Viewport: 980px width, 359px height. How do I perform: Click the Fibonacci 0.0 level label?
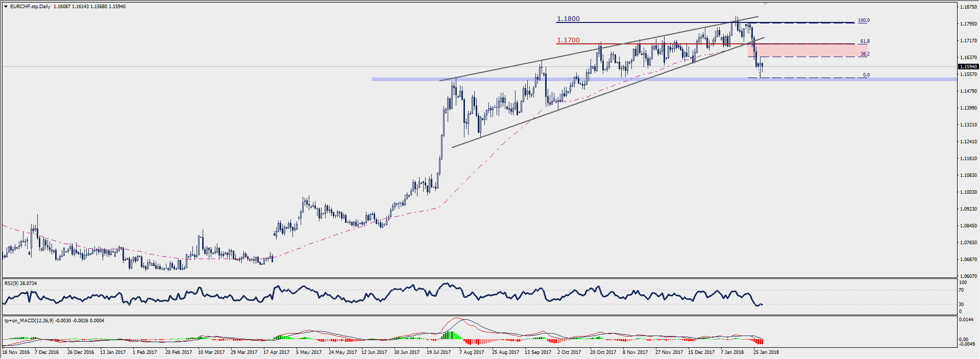tap(866, 75)
